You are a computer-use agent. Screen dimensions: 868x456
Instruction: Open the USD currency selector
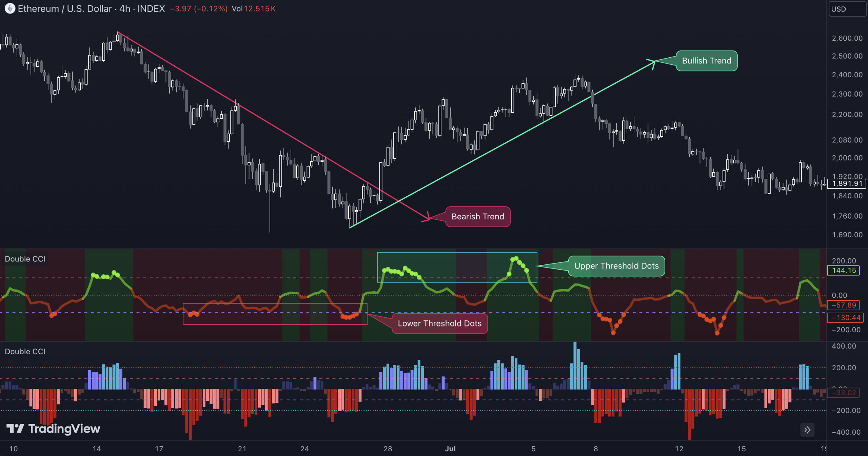pyautogui.click(x=847, y=9)
